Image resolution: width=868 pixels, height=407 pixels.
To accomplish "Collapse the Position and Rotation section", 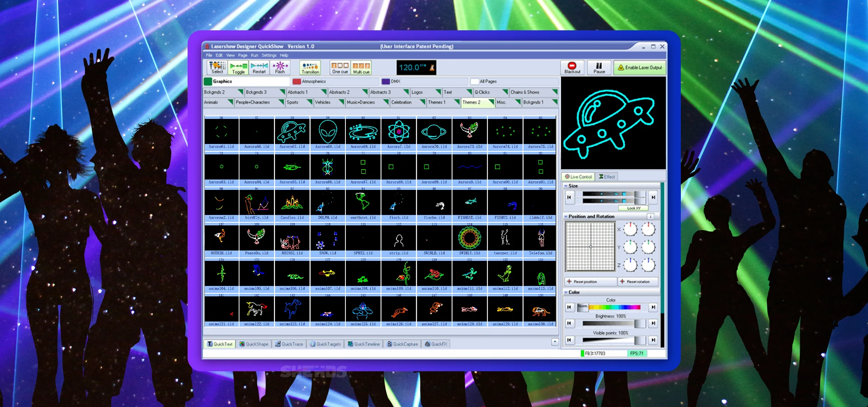I will point(566,217).
